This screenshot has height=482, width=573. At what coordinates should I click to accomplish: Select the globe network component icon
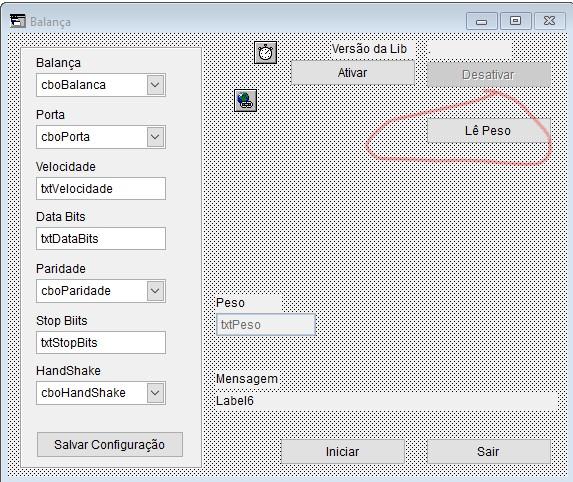(x=245, y=100)
